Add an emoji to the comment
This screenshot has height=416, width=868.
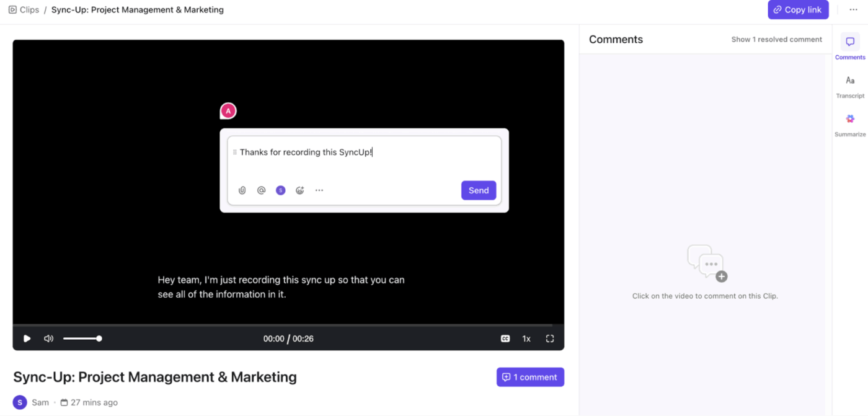(299, 190)
